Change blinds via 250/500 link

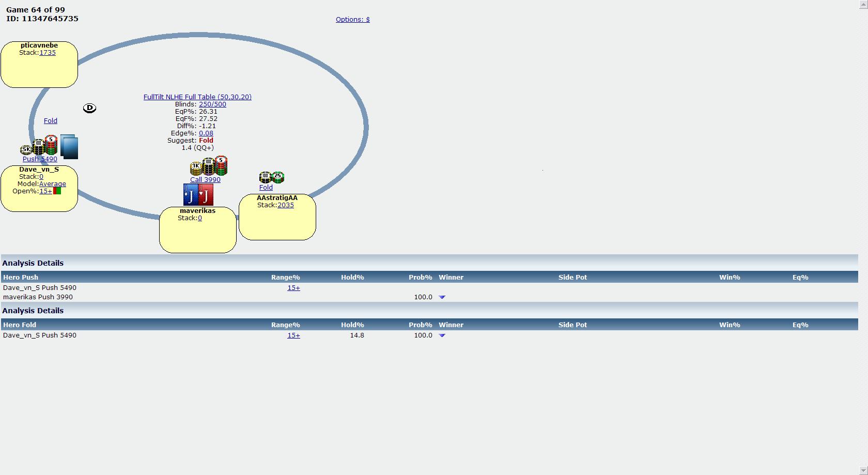(212, 104)
